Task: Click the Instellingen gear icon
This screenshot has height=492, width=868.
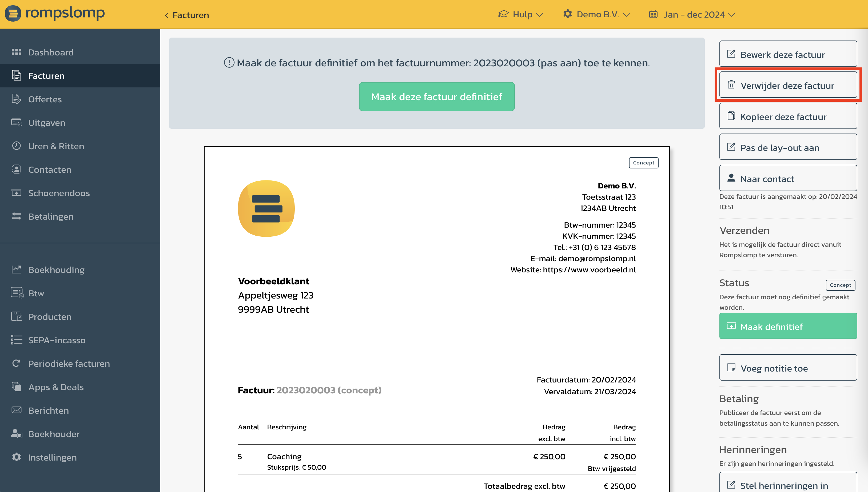Action: pyautogui.click(x=16, y=457)
